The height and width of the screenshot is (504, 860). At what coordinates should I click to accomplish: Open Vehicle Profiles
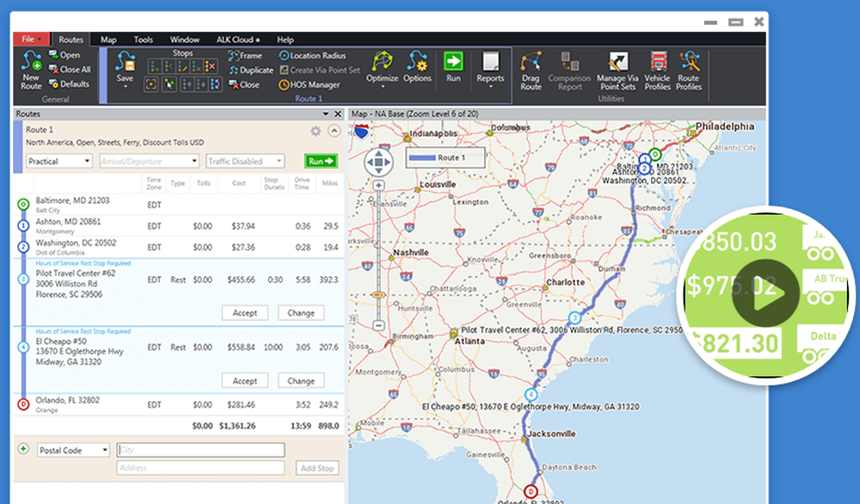tap(658, 71)
